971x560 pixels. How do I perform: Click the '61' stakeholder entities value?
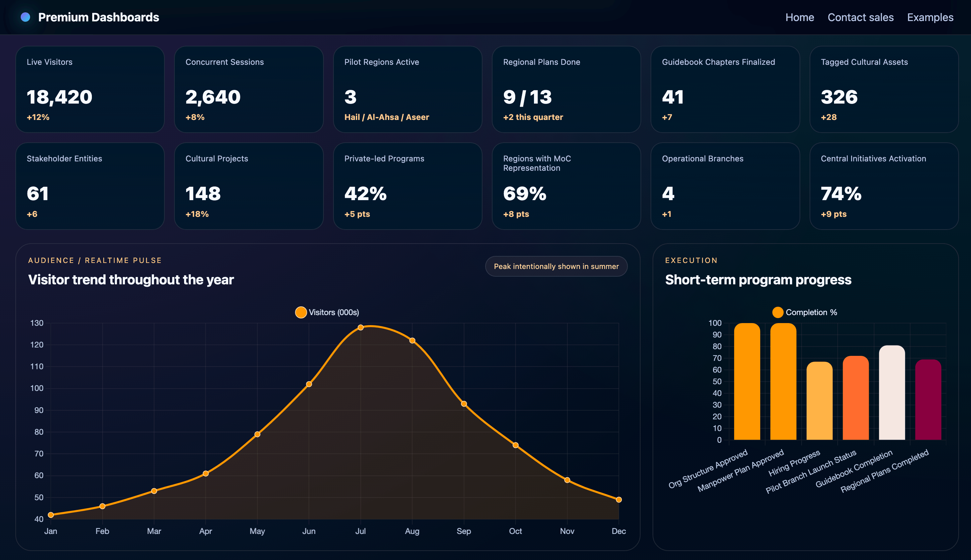click(38, 193)
